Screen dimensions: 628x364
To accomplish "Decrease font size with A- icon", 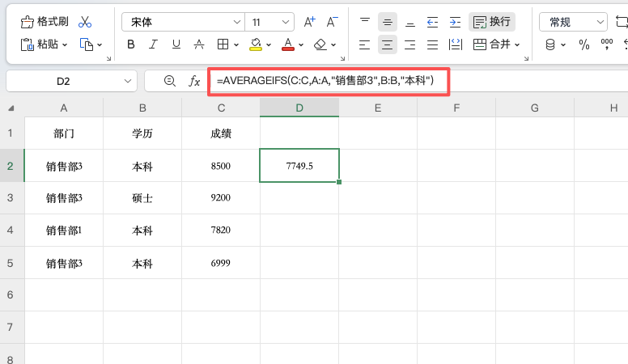I will (x=332, y=22).
